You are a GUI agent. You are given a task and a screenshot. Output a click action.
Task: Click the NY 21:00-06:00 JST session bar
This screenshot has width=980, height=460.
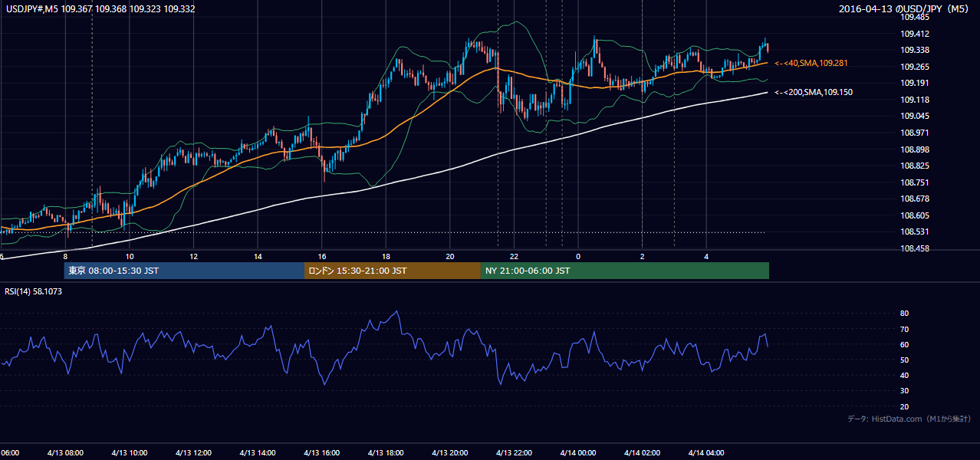(x=625, y=271)
